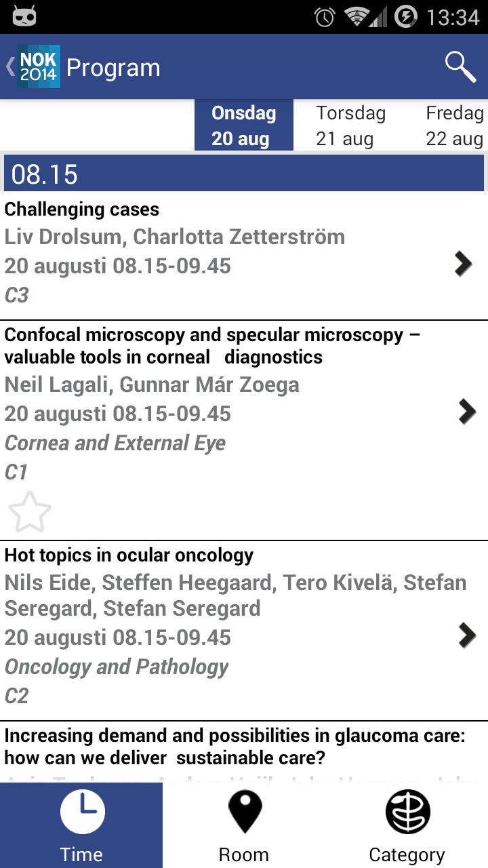The width and height of the screenshot is (488, 868).
Task: Open Hot topics in ocular oncology arrow
Action: pyautogui.click(x=466, y=635)
